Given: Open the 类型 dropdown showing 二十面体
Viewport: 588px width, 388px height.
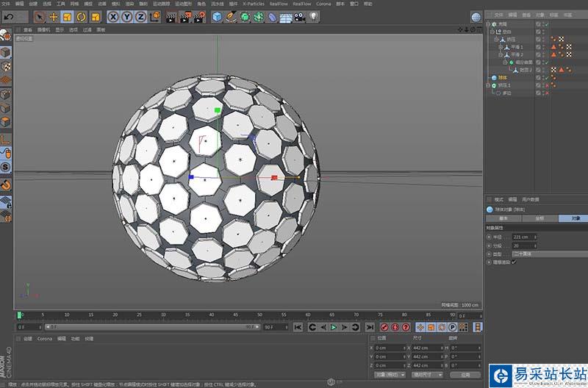Looking at the screenshot, I should click(x=537, y=254).
